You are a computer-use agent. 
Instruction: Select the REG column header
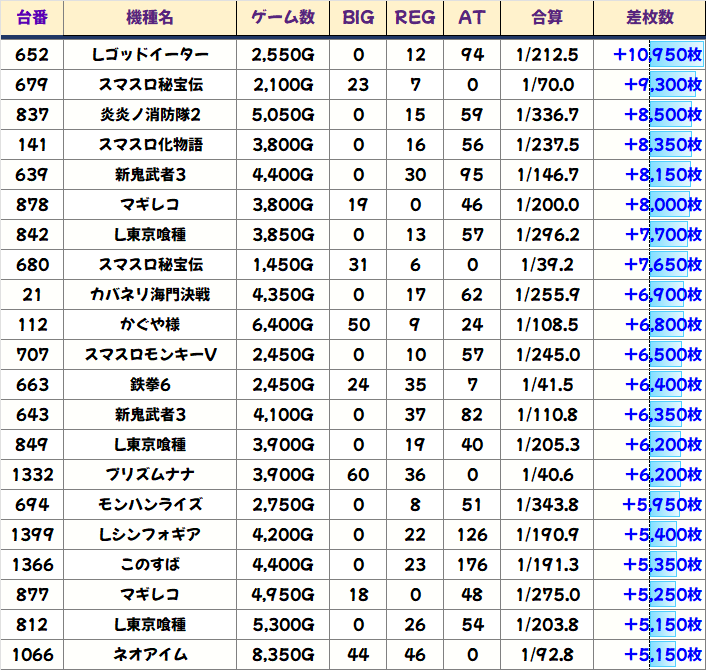click(x=415, y=18)
